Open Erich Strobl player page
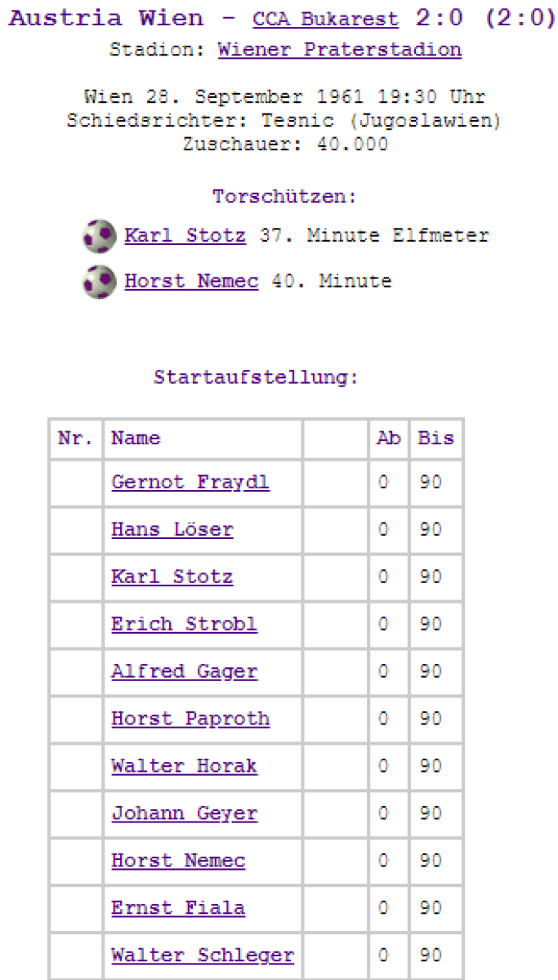 click(185, 625)
